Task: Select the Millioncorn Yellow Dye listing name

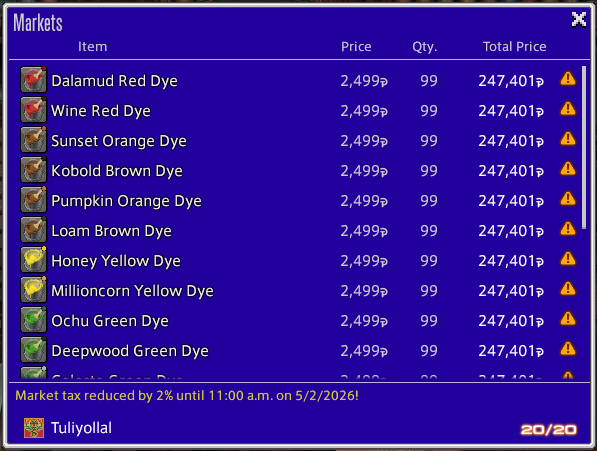Action: (132, 292)
